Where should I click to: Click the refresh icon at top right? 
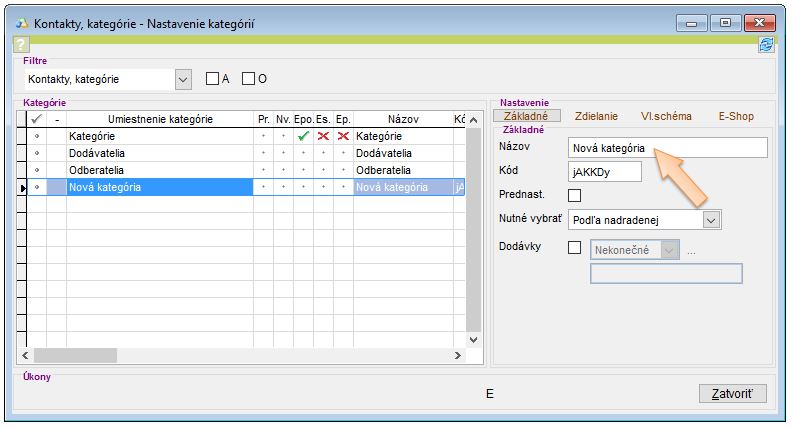coord(766,45)
